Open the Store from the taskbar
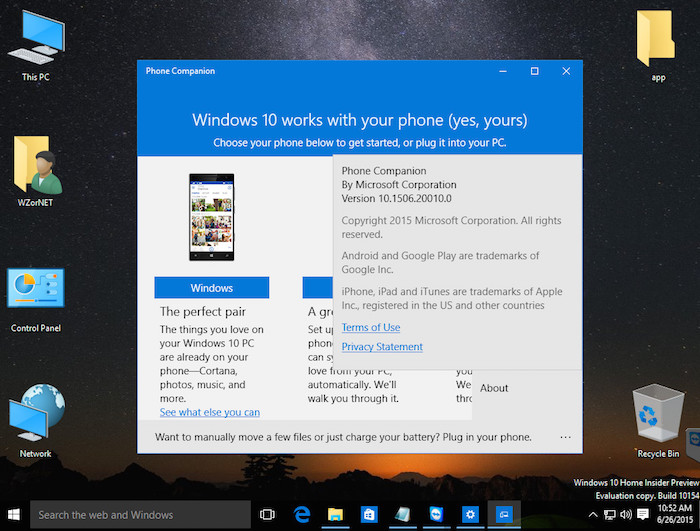This screenshot has height=531, width=700. coord(369,515)
